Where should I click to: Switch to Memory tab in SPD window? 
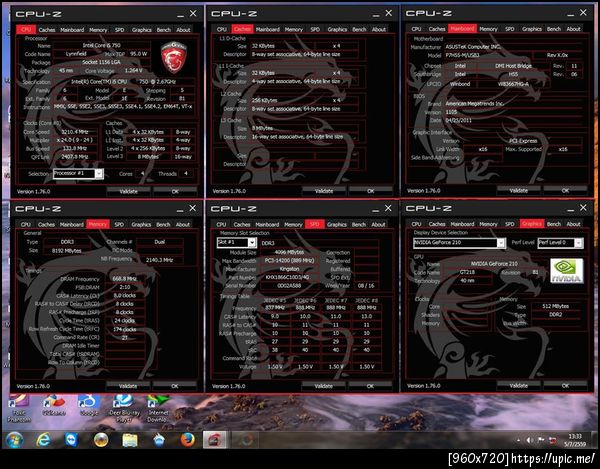click(293, 224)
